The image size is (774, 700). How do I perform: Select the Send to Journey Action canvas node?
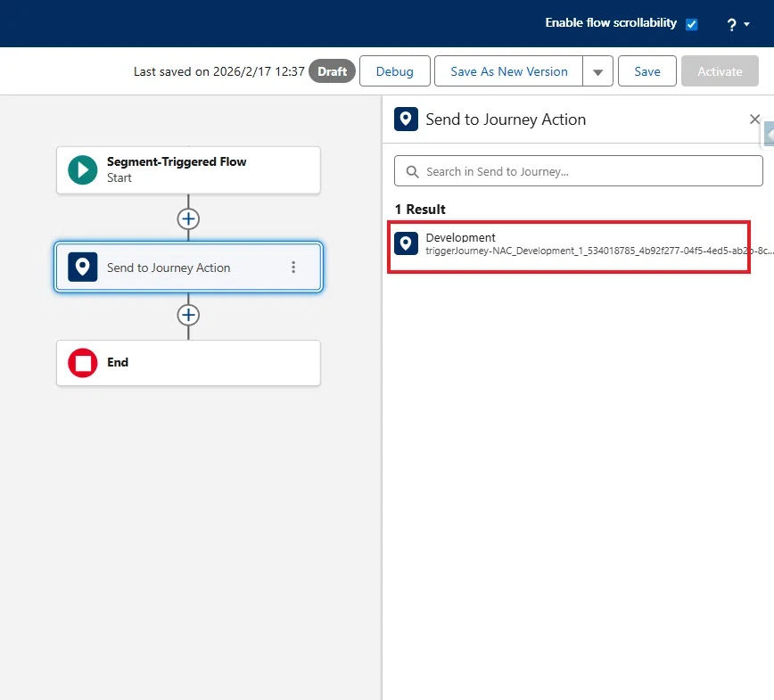point(188,267)
